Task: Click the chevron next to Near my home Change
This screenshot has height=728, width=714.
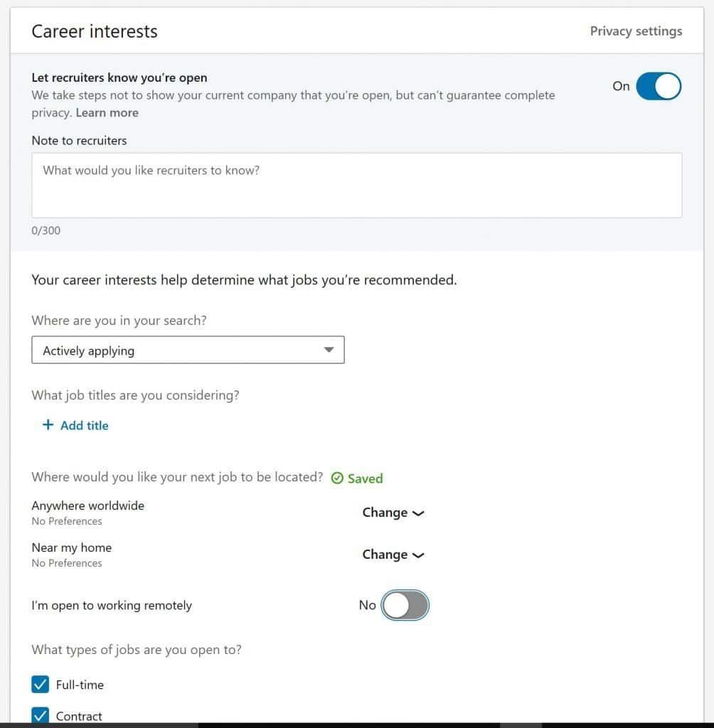Action: point(418,555)
